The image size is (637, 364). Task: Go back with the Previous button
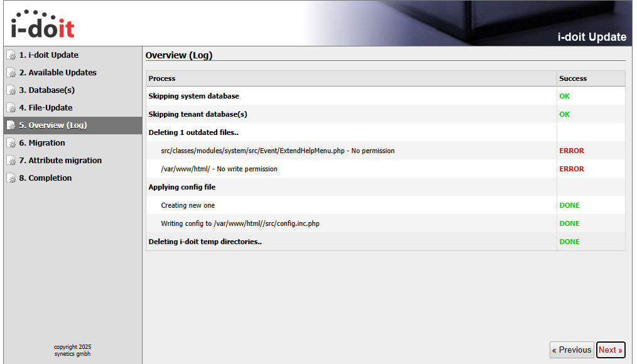pyautogui.click(x=571, y=350)
